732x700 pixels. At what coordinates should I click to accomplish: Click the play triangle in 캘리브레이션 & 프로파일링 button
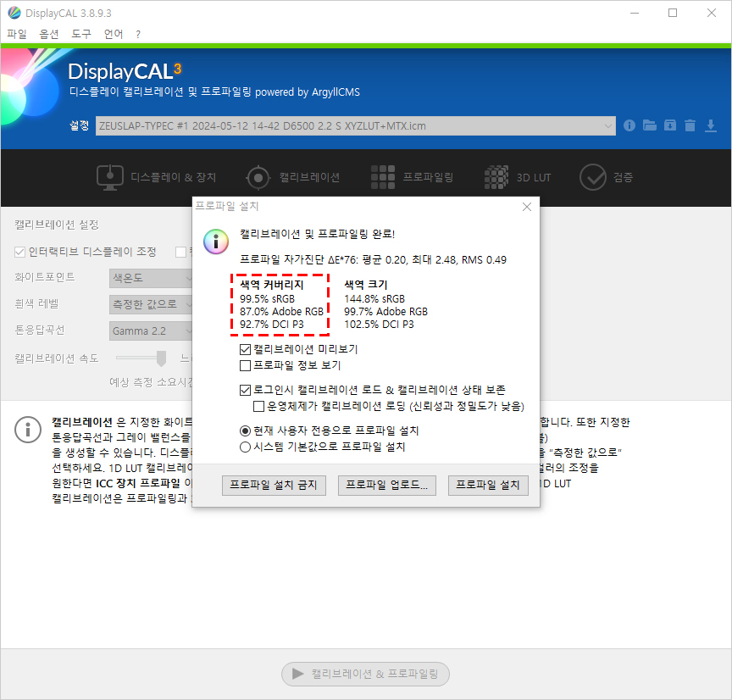[x=297, y=674]
